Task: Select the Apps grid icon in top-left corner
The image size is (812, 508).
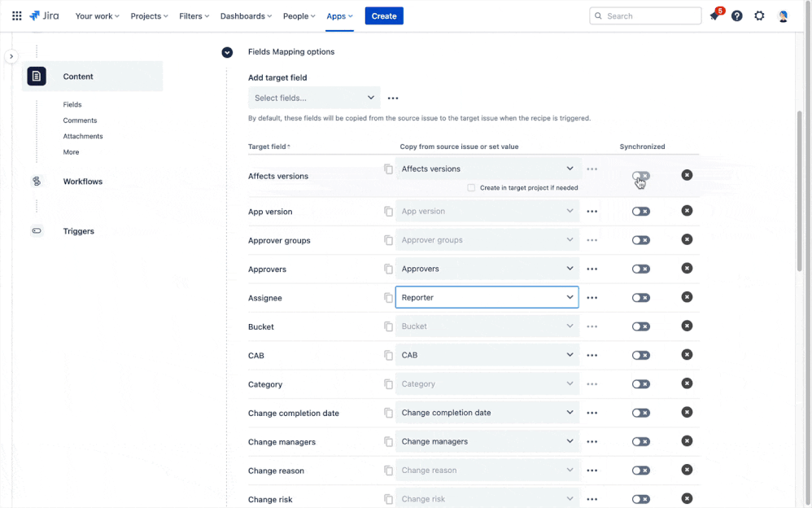Action: 16,15
